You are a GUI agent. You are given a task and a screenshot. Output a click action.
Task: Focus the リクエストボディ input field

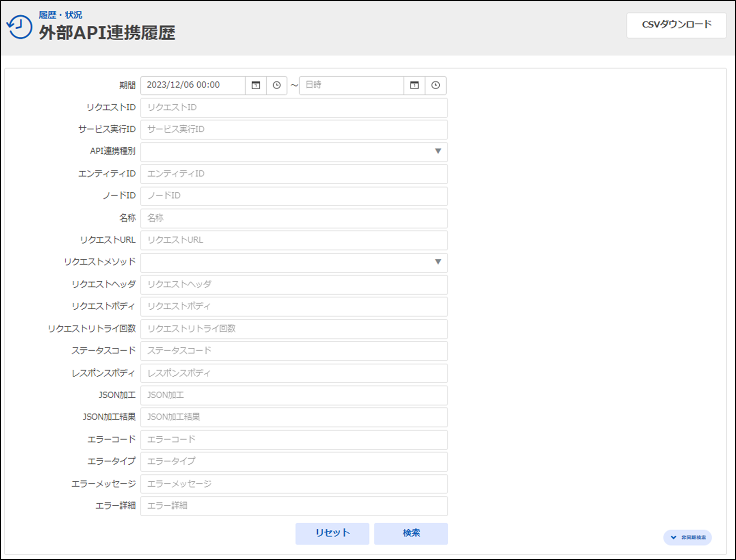pyautogui.click(x=294, y=307)
